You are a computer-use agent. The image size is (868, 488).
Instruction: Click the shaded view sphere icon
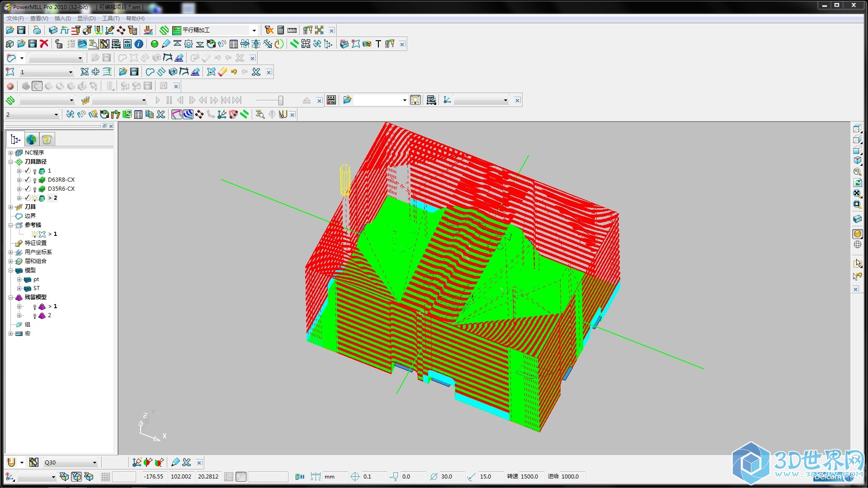point(857,234)
